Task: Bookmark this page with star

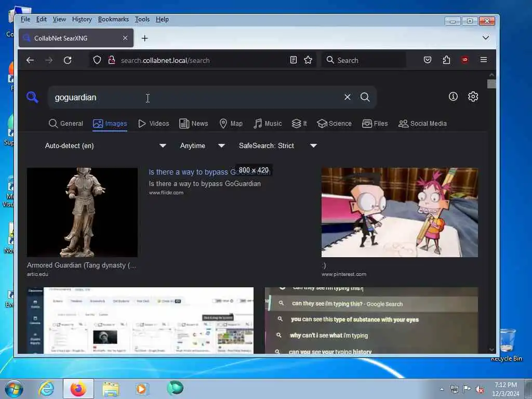Action: pos(308,60)
